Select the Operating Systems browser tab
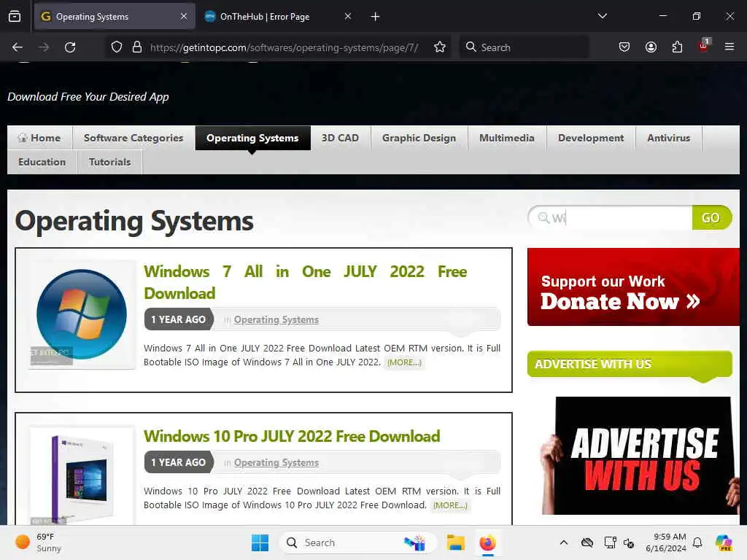This screenshot has height=560, width=747. [115, 17]
